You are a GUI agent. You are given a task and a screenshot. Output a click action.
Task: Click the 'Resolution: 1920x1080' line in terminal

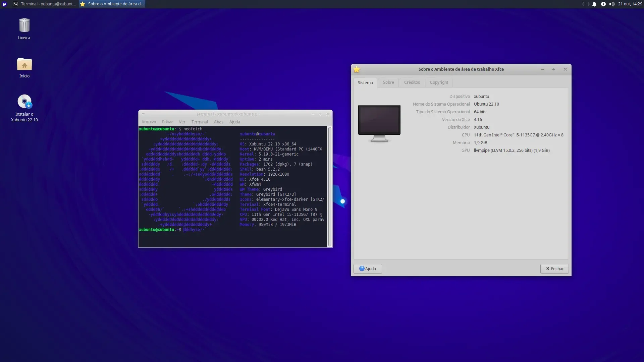pos(264,174)
